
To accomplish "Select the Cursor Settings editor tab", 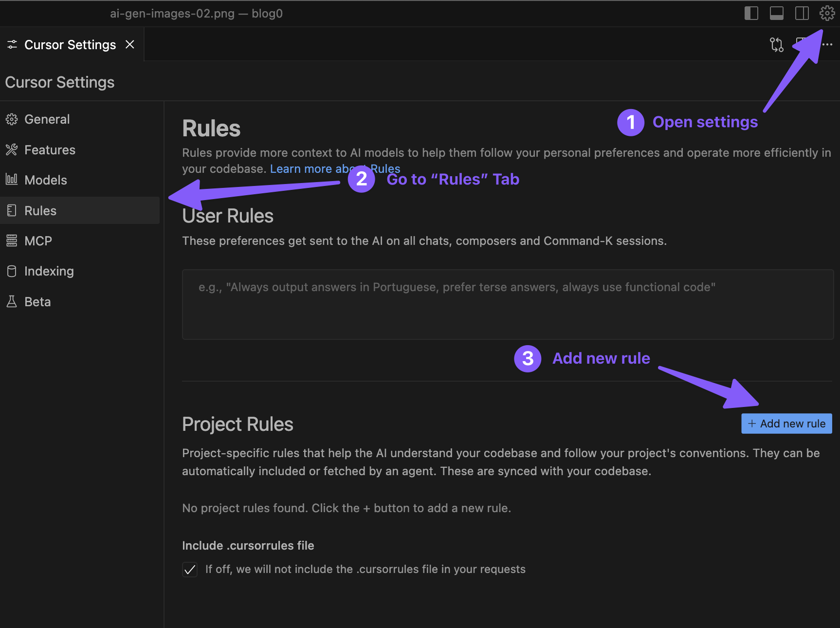I will point(72,44).
